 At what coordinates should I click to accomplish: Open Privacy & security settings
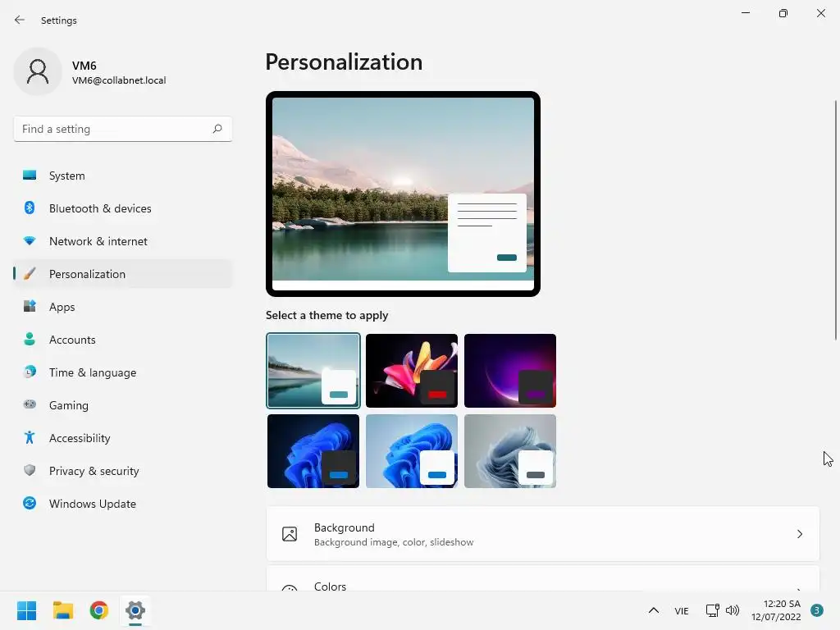point(123,471)
